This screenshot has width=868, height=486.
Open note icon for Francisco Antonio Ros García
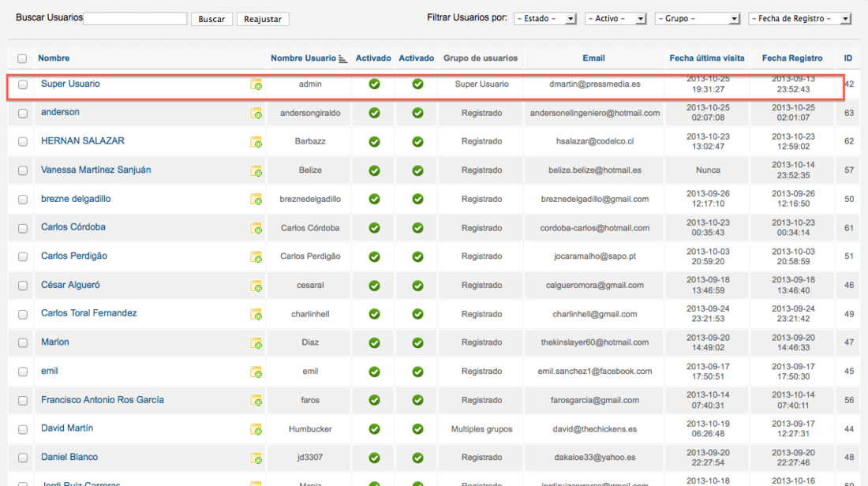pyautogui.click(x=256, y=400)
